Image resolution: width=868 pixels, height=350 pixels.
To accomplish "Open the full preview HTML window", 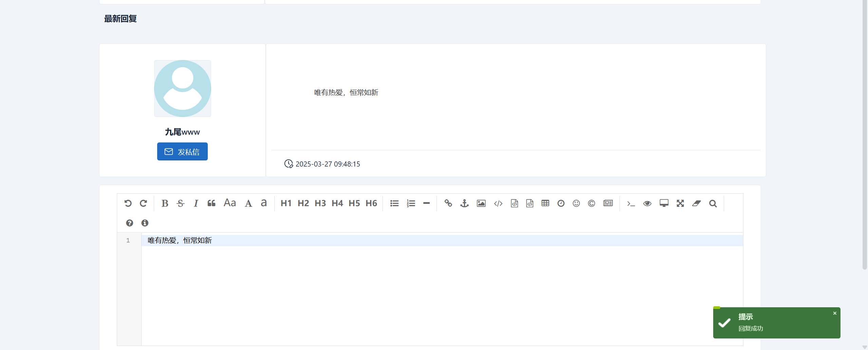I will [664, 203].
